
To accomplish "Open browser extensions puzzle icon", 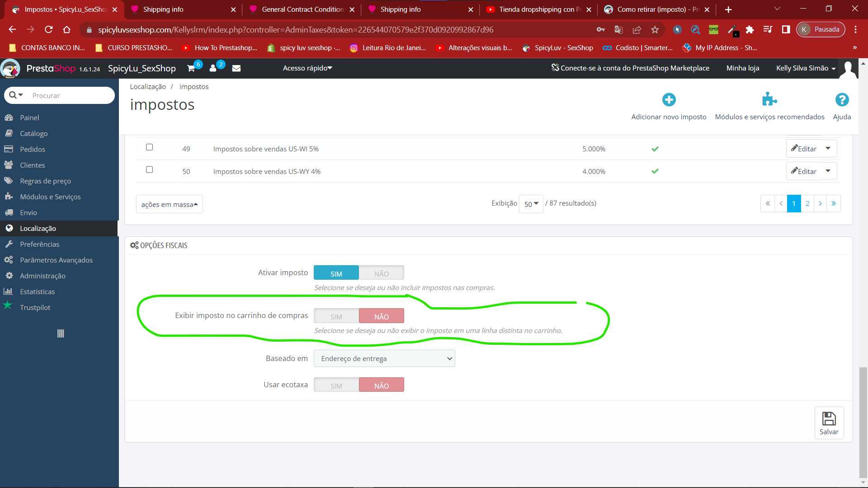I will coord(750,29).
